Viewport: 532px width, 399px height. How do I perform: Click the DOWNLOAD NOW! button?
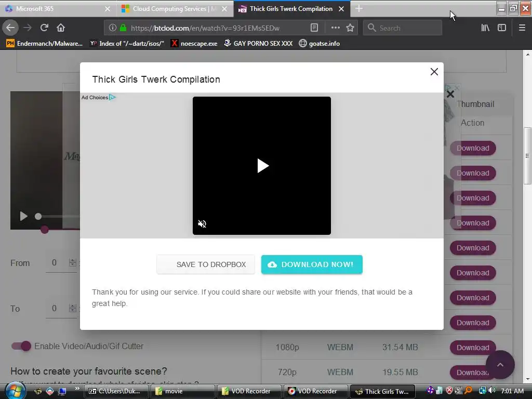(x=312, y=264)
